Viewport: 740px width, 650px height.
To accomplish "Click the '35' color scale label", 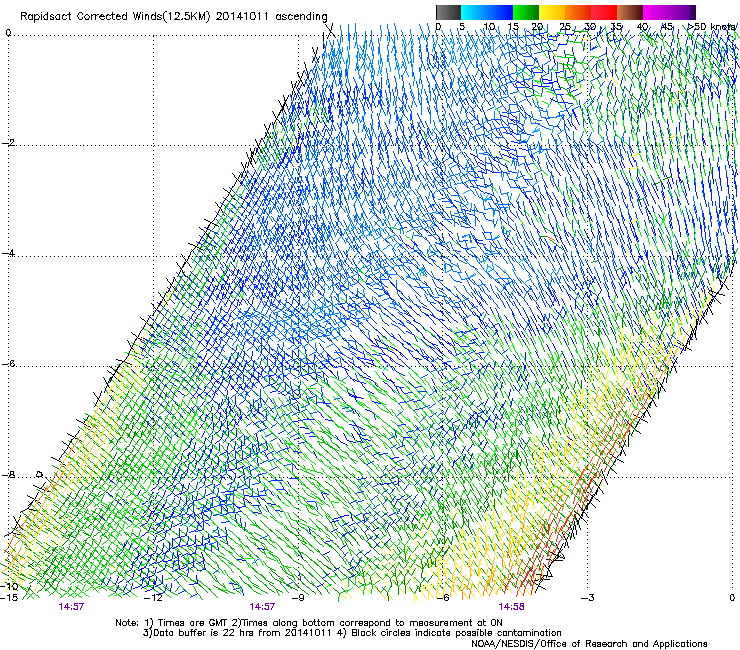I will [616, 26].
